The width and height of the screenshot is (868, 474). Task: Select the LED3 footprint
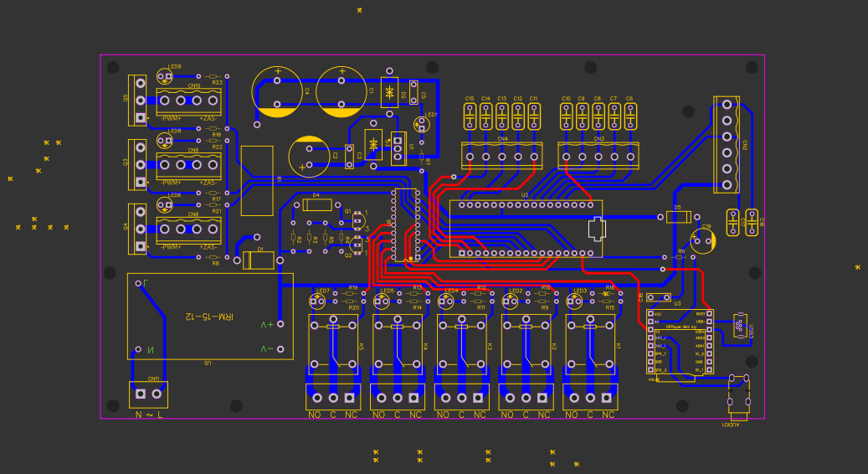[574, 301]
